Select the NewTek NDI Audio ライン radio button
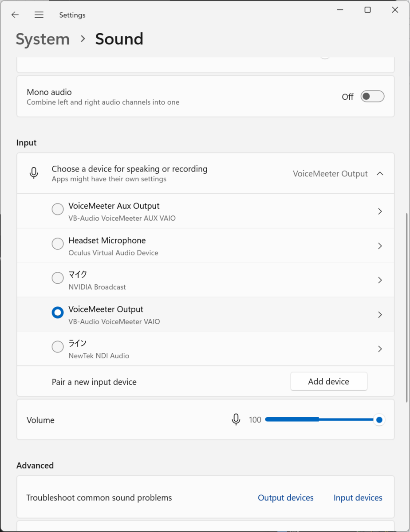The height and width of the screenshot is (532, 410). point(58,347)
